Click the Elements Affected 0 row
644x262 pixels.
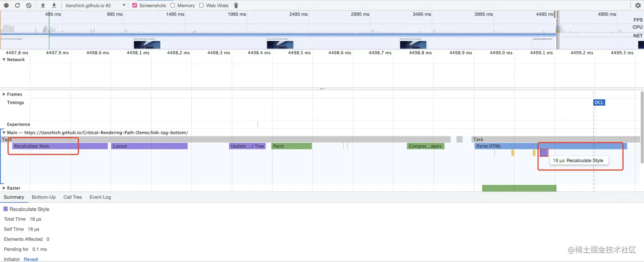tap(26, 239)
